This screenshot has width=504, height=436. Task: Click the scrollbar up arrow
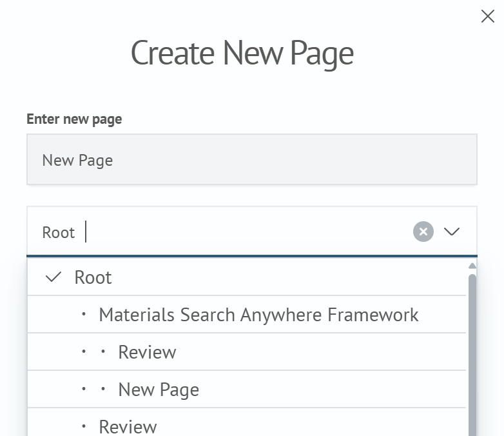click(472, 266)
